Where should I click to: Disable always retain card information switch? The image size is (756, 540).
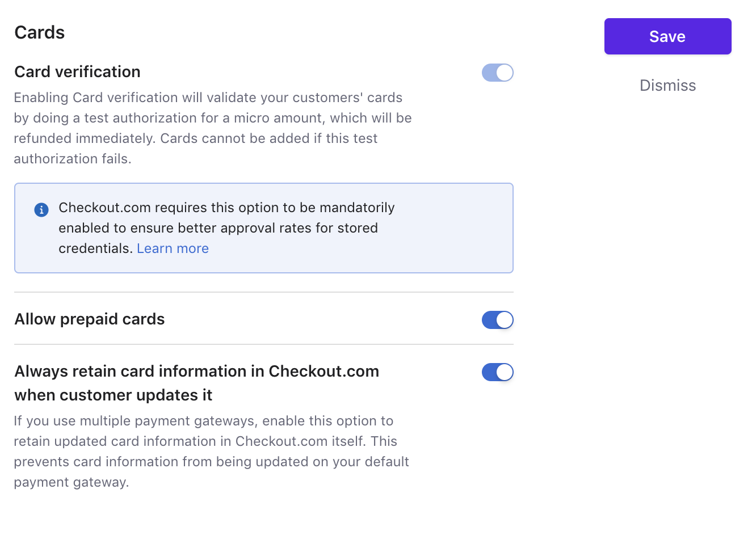point(498,372)
